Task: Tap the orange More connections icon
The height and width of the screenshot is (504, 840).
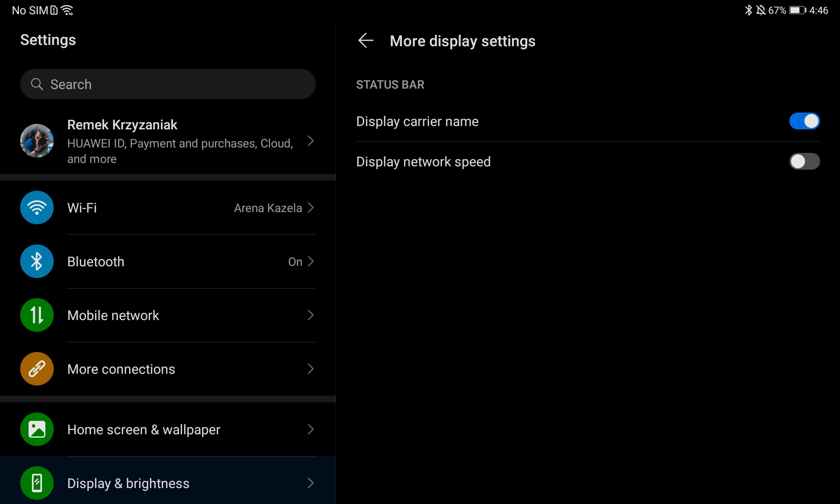Action: pyautogui.click(x=37, y=369)
